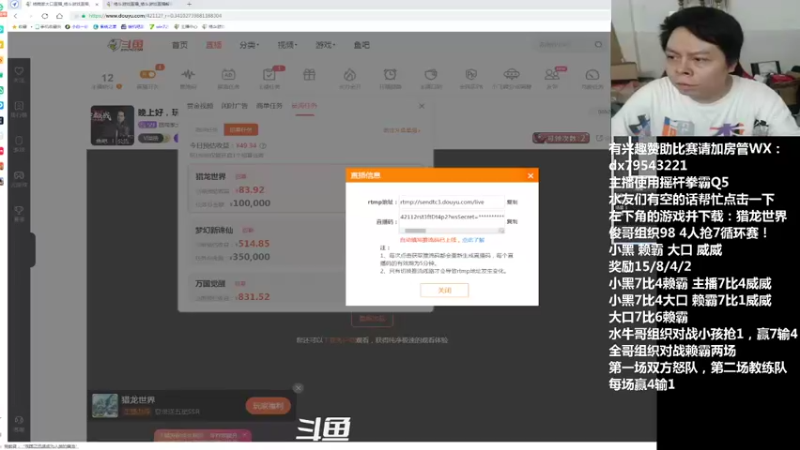
Task: Click the wallet icon in toolbar
Action: coord(431,74)
